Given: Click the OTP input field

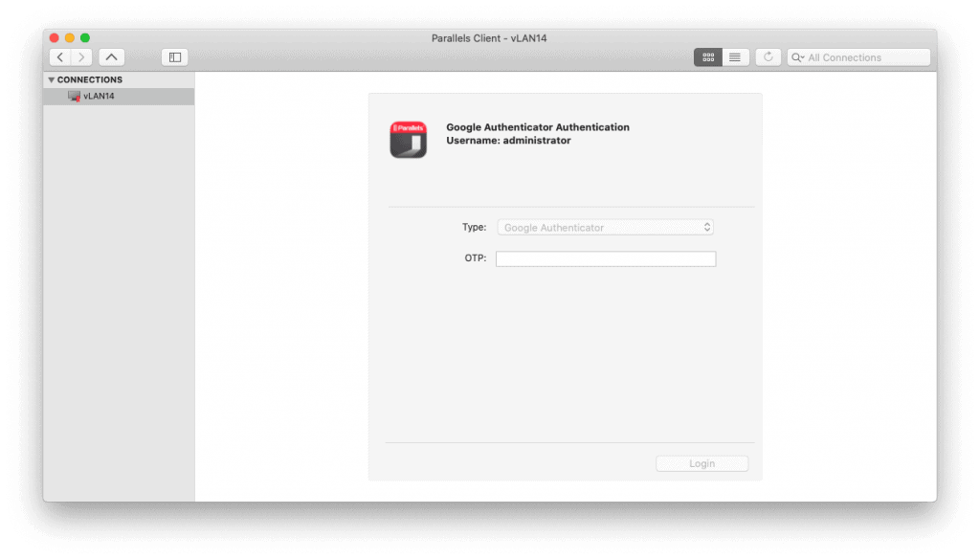Looking at the screenshot, I should [605, 258].
